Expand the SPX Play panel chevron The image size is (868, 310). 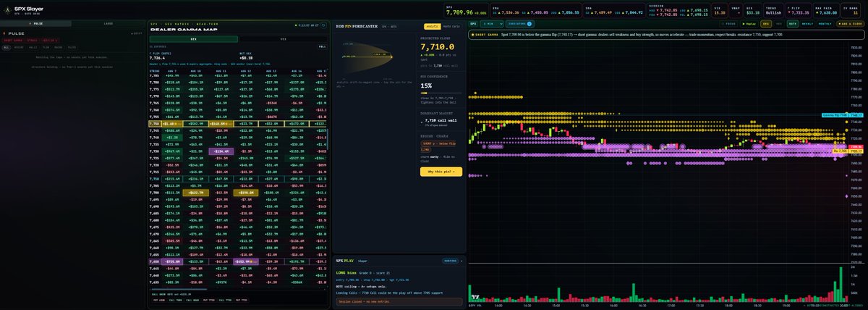(x=461, y=261)
